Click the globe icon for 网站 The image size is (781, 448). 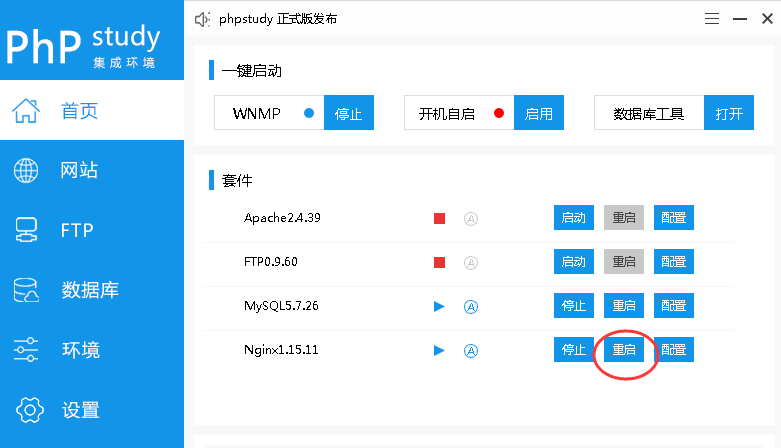pyautogui.click(x=26, y=170)
